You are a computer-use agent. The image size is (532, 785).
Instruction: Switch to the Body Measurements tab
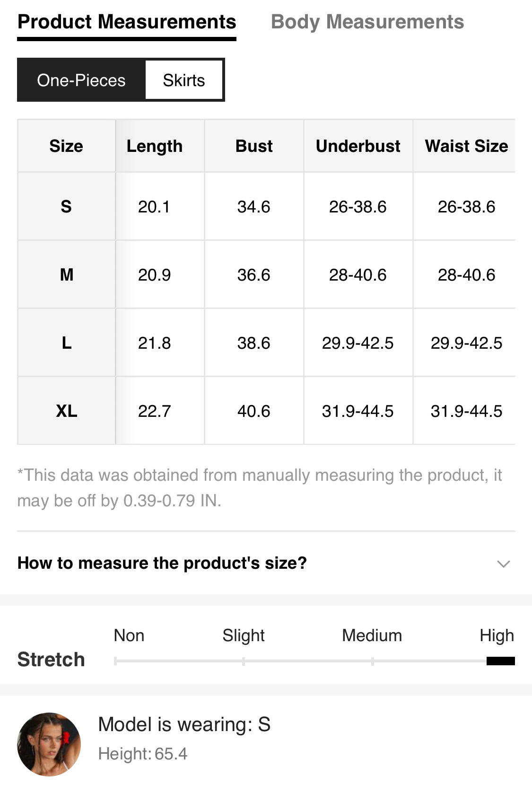[x=367, y=22]
